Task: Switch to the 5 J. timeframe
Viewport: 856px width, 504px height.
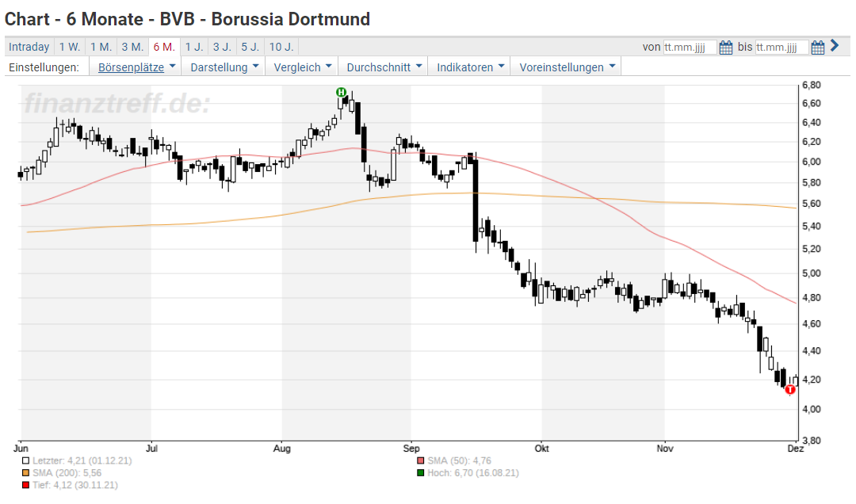Action: tap(250, 47)
